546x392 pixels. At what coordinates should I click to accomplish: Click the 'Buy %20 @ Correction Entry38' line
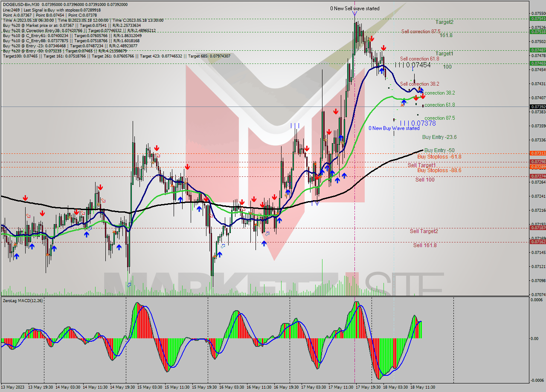point(79,31)
